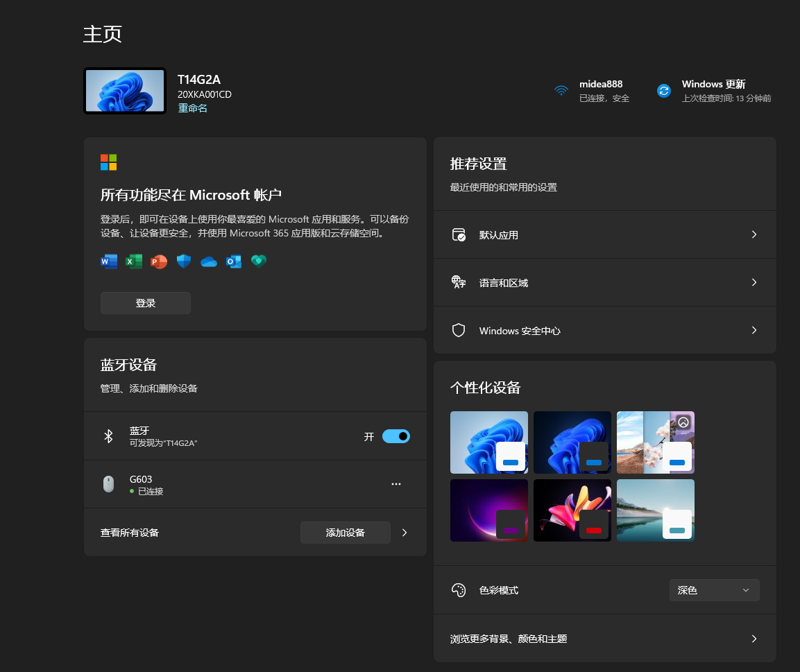Click the 20XKA001CD model text
Image resolution: width=800 pixels, height=672 pixels.
click(205, 94)
